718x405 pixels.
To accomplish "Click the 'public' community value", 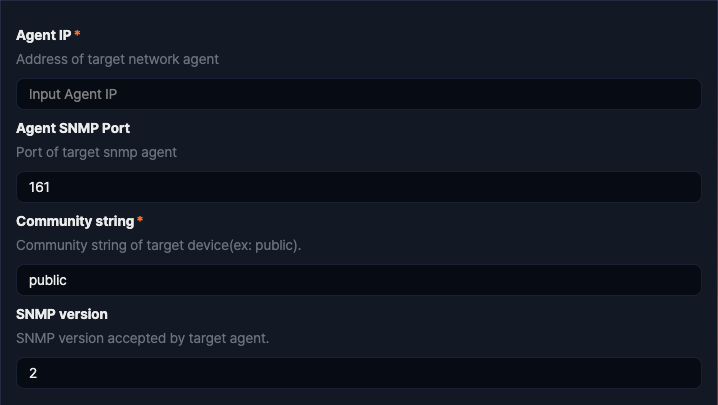I will click(x=47, y=280).
